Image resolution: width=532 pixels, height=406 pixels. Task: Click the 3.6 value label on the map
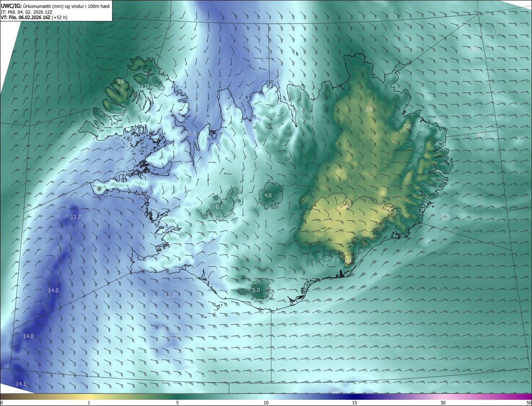point(121,82)
